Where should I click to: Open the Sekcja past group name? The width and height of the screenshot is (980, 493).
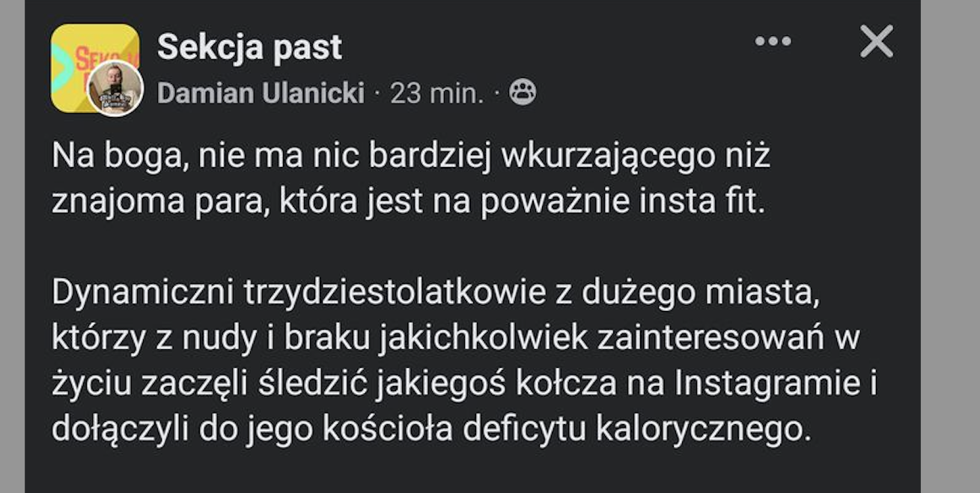(249, 48)
